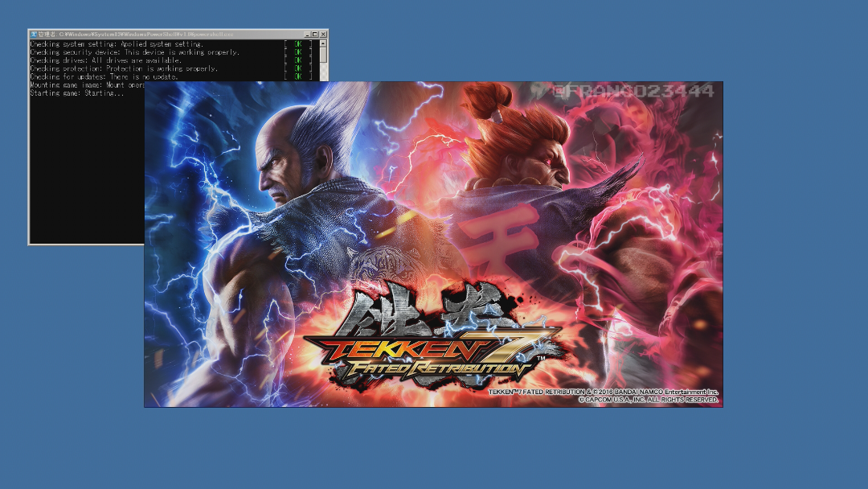Maximize the PowerShell console window
868x489 pixels.
coord(315,35)
